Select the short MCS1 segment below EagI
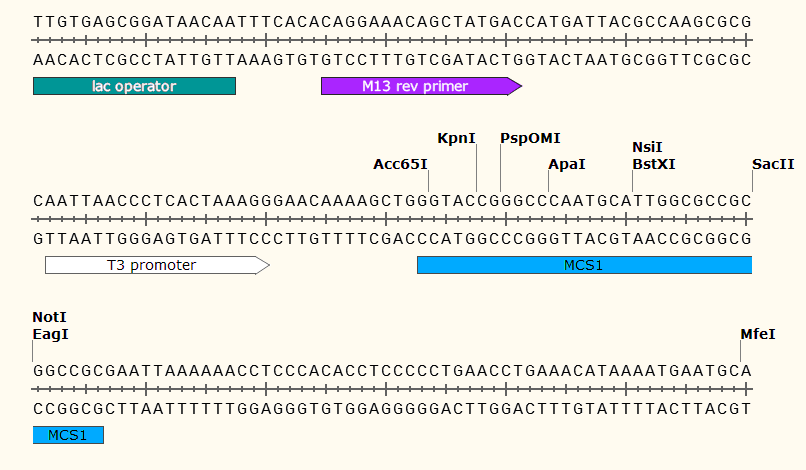 (68, 435)
